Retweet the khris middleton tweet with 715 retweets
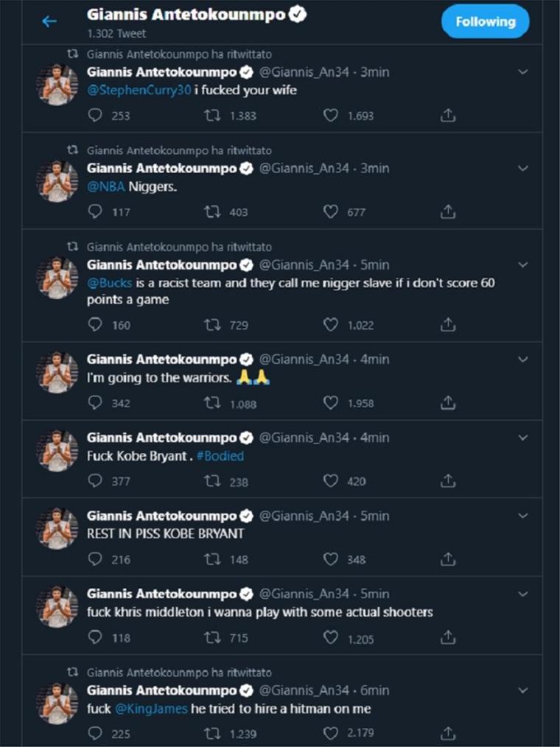This screenshot has width=560, height=747. pyautogui.click(x=212, y=637)
